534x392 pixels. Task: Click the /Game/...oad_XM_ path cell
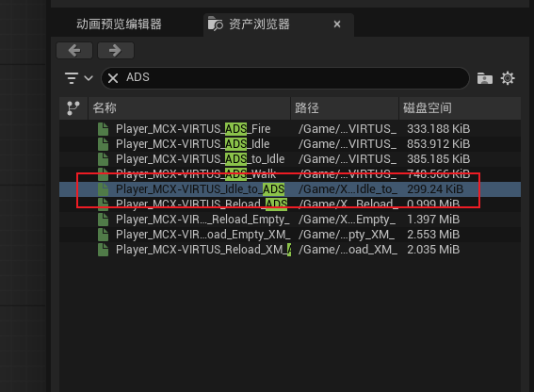click(x=348, y=249)
